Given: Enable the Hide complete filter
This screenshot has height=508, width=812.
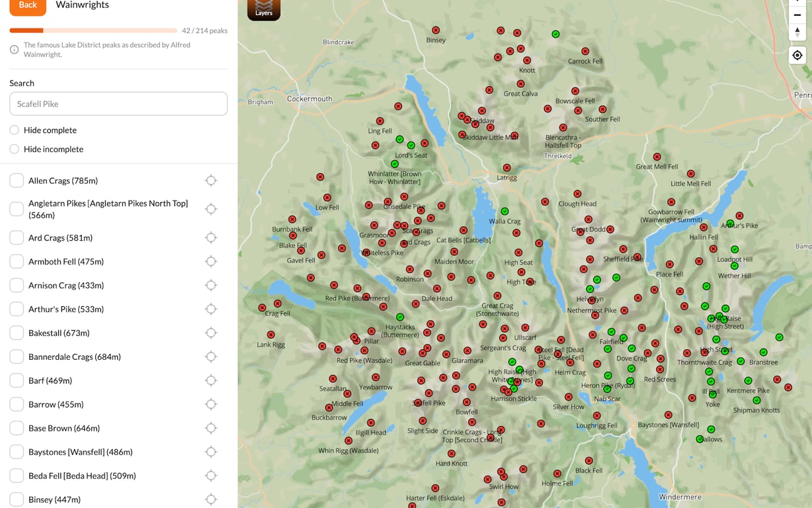Looking at the screenshot, I should [14, 130].
